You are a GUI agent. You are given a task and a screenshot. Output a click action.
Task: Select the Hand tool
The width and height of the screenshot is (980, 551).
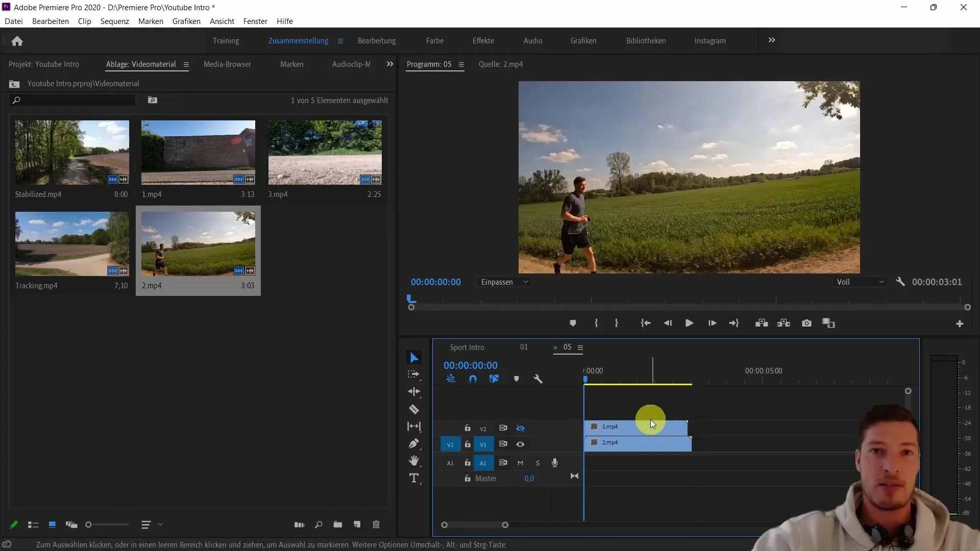coord(414,461)
